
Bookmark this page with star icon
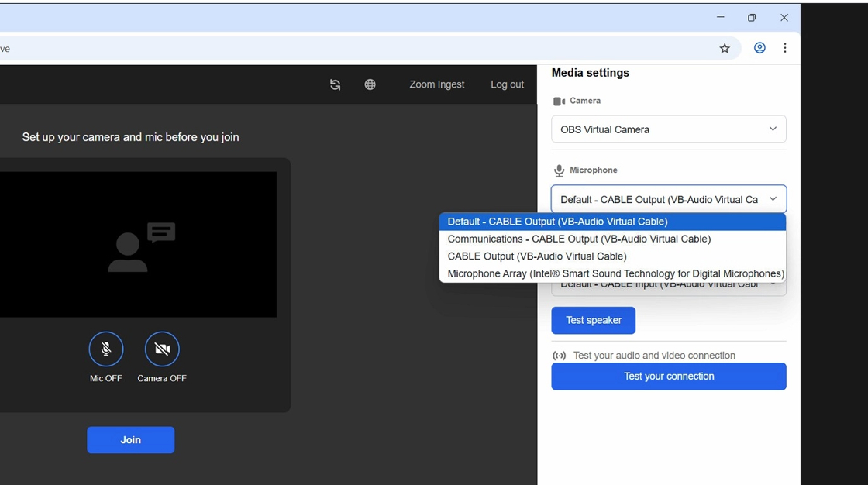point(725,49)
